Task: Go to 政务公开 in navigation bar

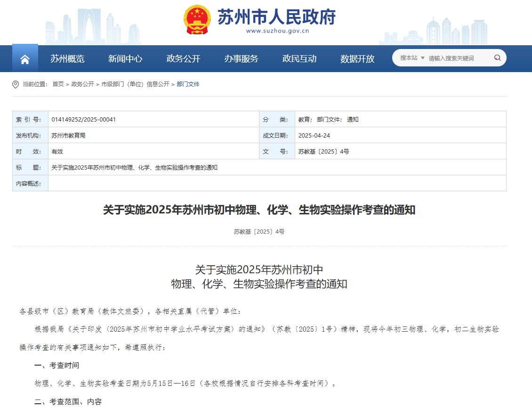Action: (183, 59)
